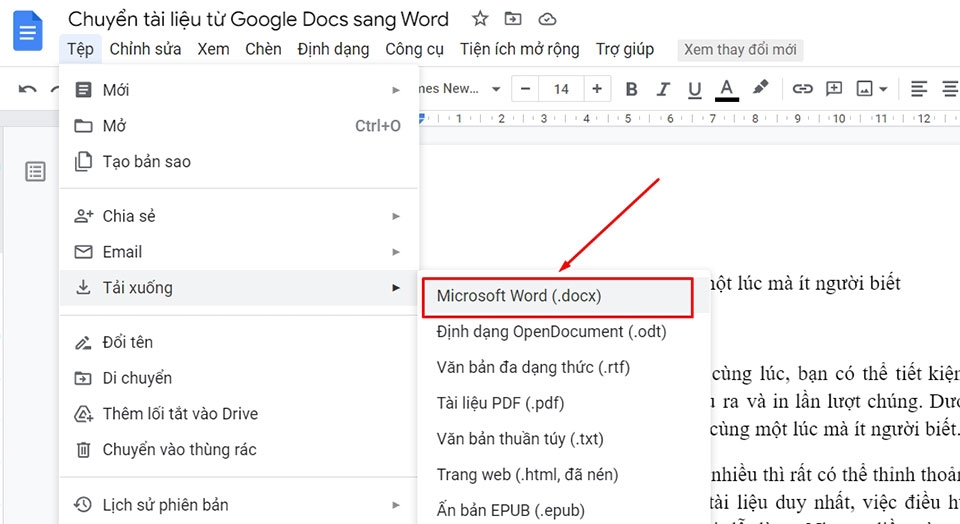Screen dimensions: 960x524
Task: Click the font size field showing 14
Action: pyautogui.click(x=561, y=89)
